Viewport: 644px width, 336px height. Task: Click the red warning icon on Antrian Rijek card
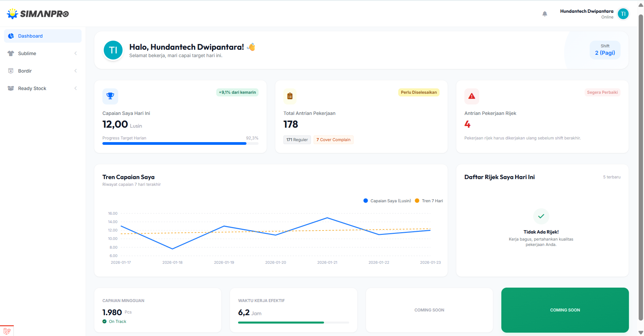[471, 96]
